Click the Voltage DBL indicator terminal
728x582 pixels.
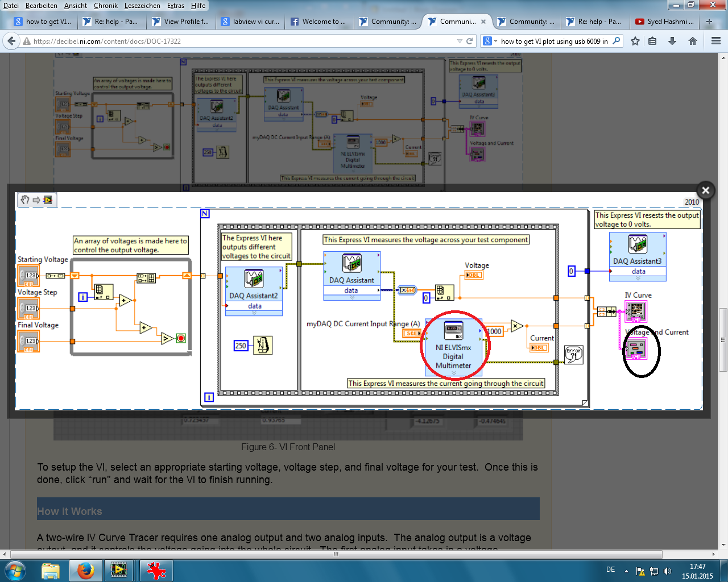click(474, 275)
